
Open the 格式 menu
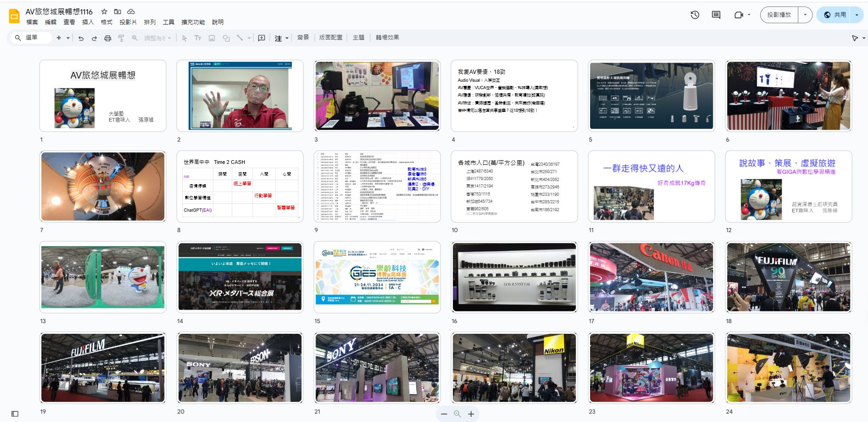point(106,22)
